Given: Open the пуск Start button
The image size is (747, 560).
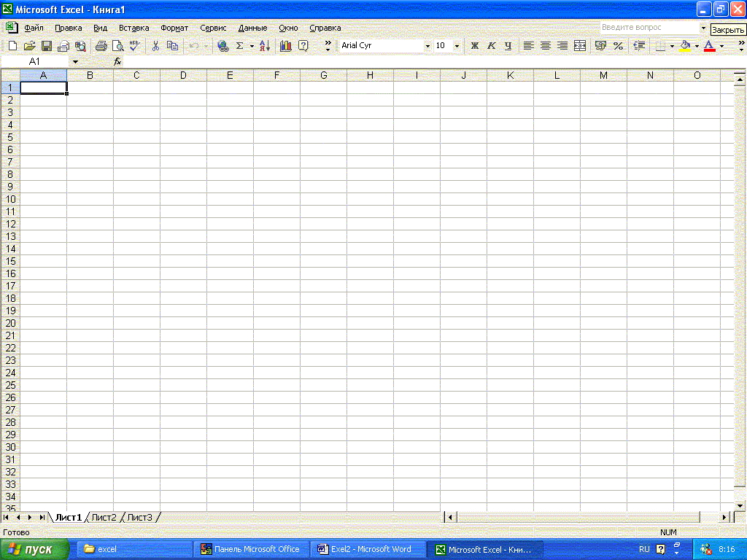Looking at the screenshot, I should (34, 550).
